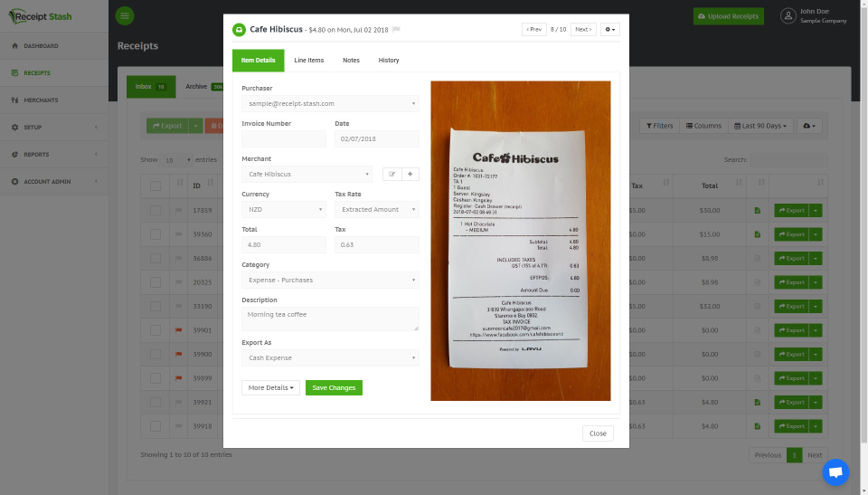Check the checkbox for receipt 17859
This screenshot has height=495, width=868.
(156, 210)
